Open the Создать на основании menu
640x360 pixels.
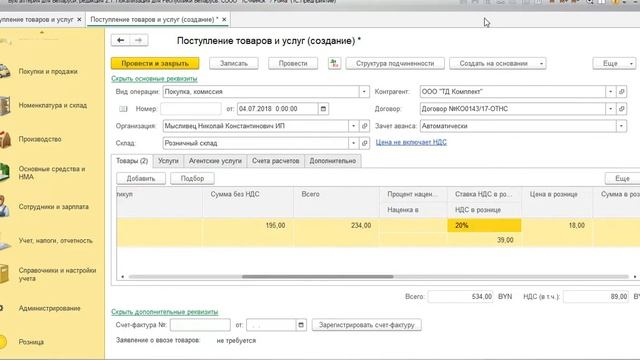[498, 63]
